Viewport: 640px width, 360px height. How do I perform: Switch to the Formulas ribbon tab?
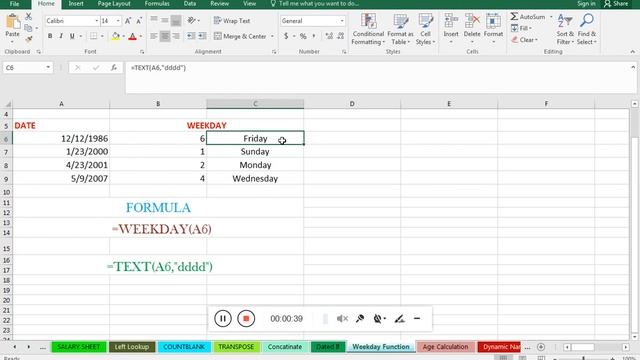click(x=157, y=4)
